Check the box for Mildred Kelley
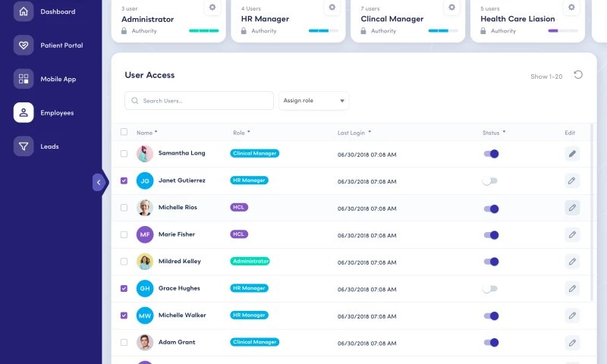607x364 pixels. tap(124, 262)
